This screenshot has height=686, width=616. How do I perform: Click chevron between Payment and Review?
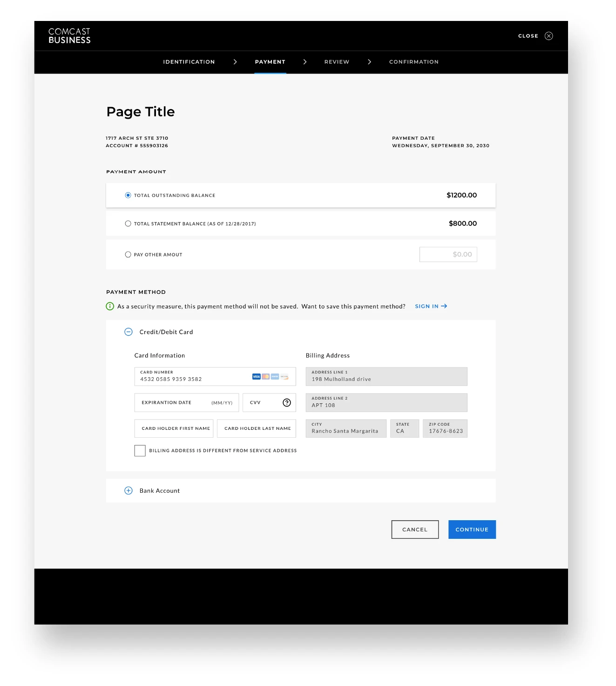305,62
